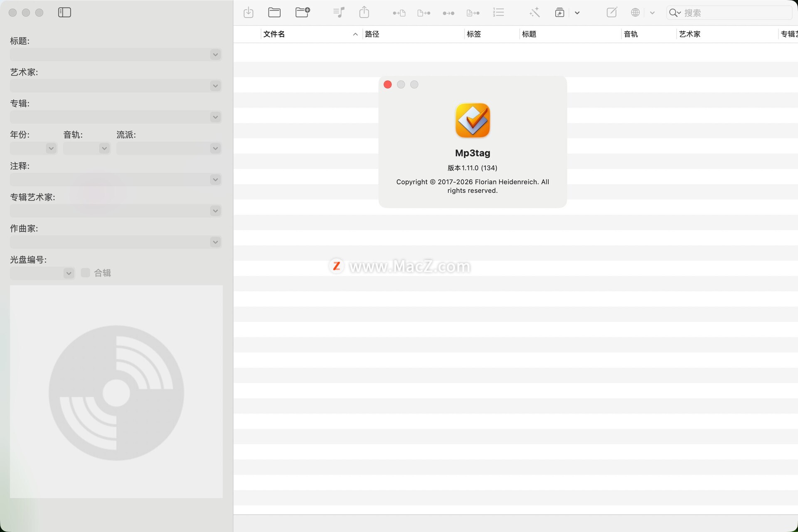
Task: Click the playlist music note icon
Action: [x=339, y=12]
